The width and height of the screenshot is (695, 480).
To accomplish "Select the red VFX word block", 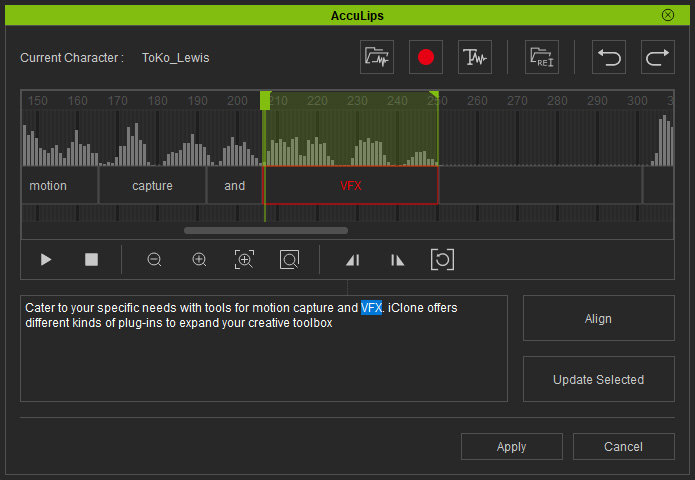I will point(351,186).
